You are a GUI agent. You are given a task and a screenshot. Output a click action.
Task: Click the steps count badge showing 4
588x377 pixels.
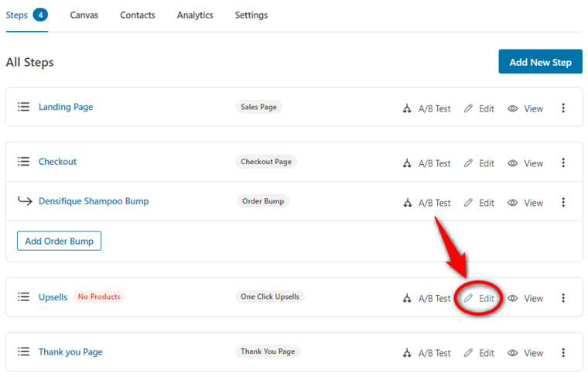40,15
